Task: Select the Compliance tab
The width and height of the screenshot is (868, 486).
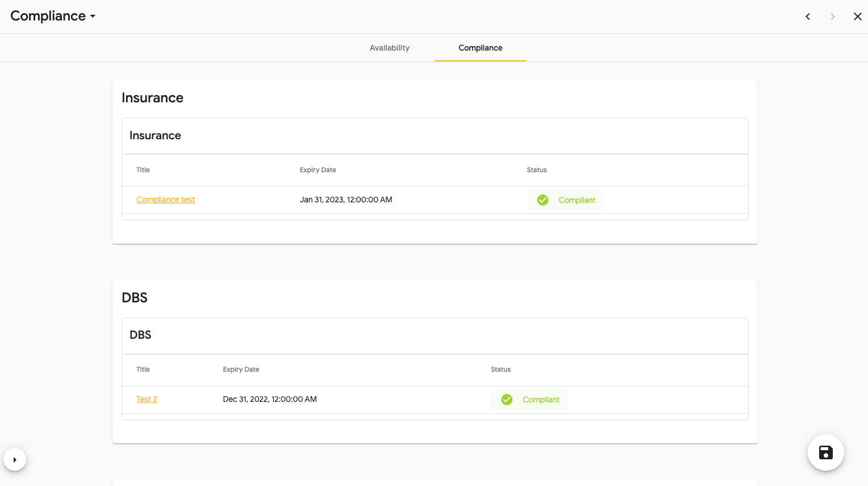Action: [481, 48]
